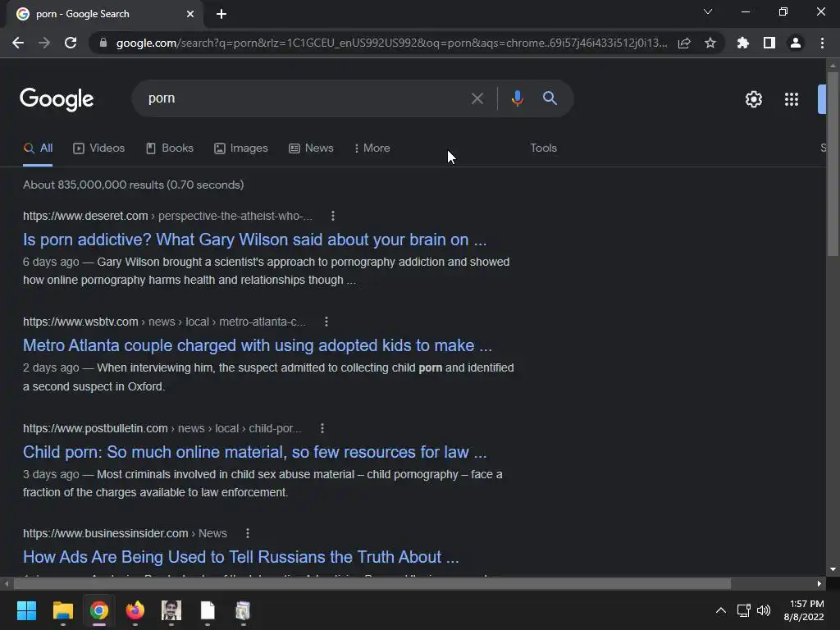Bookmark this tab with the star icon
This screenshot has width=840, height=630.
click(x=710, y=43)
